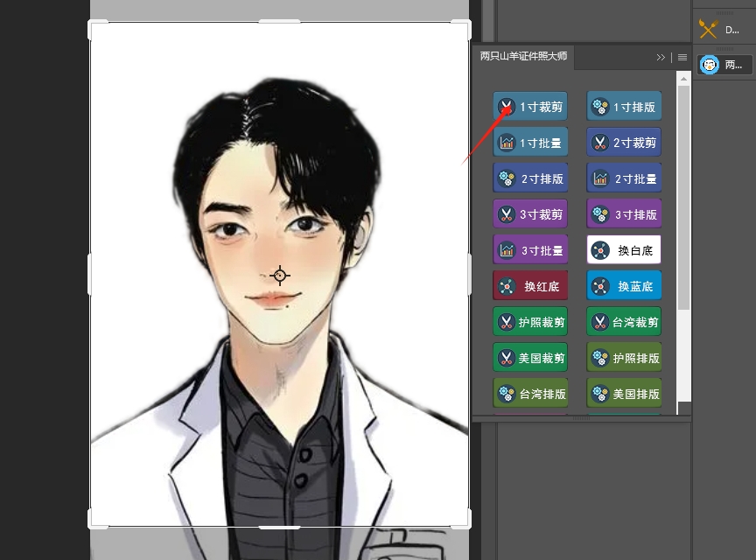The width and height of the screenshot is (756, 560).
Task: Select the 1寸排版 layout button
Action: coord(623,107)
